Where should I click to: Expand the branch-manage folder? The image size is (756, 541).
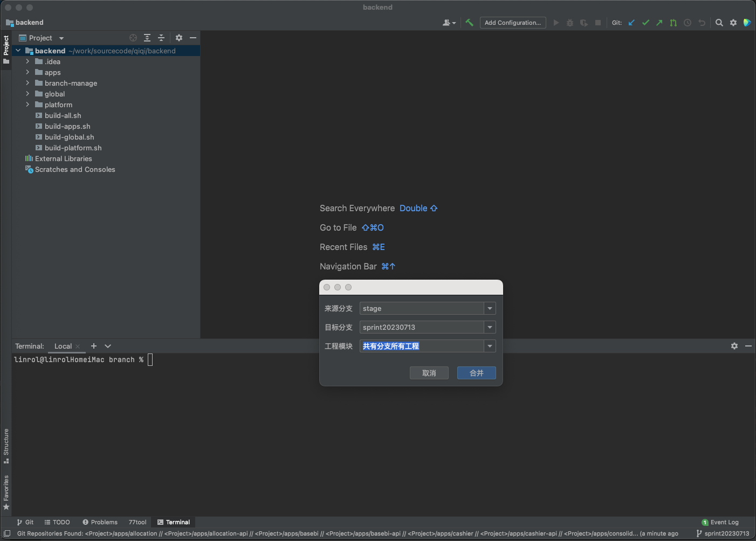click(28, 83)
